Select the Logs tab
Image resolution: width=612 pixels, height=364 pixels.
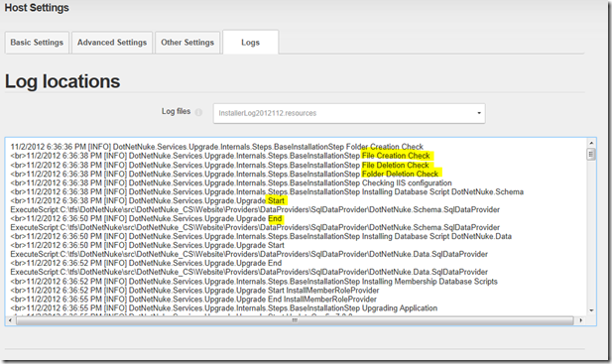coord(251,42)
